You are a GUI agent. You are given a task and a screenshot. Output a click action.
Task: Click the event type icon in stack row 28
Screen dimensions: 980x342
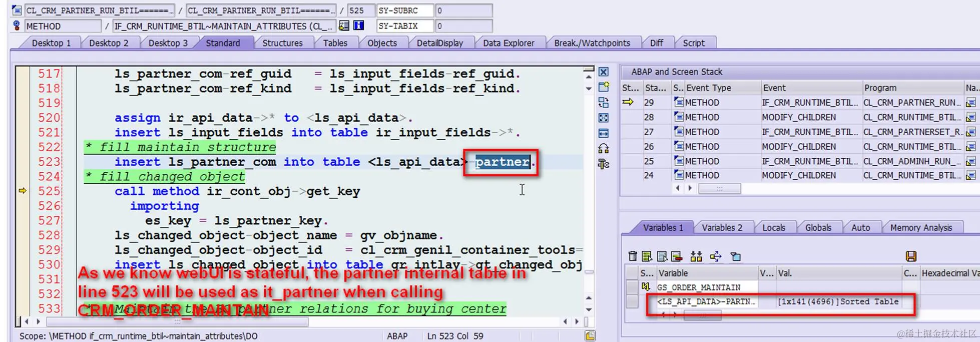pyautogui.click(x=679, y=117)
